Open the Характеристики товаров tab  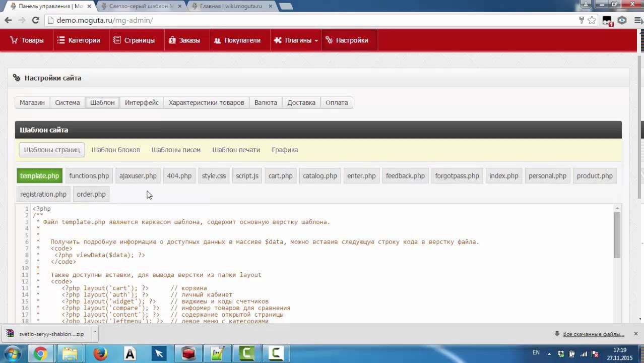coord(207,102)
